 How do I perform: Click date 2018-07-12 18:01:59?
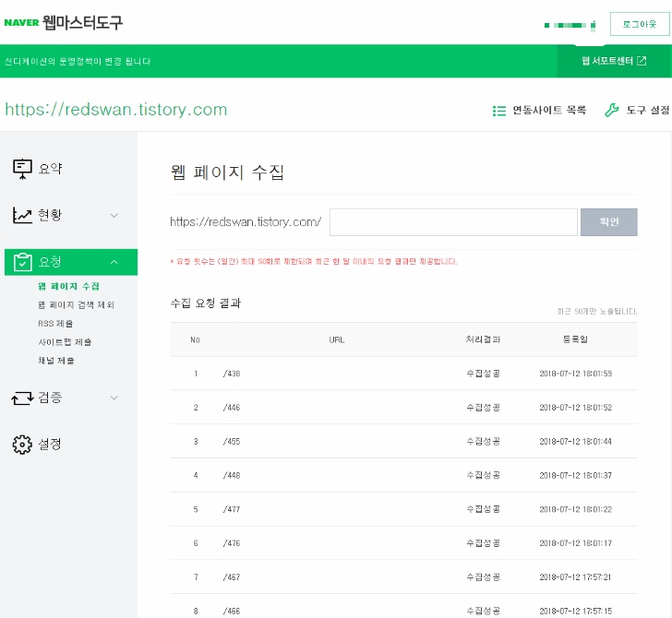576,374
